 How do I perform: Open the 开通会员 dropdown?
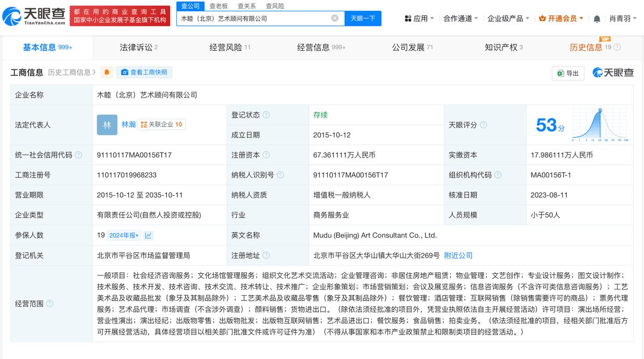tap(562, 19)
